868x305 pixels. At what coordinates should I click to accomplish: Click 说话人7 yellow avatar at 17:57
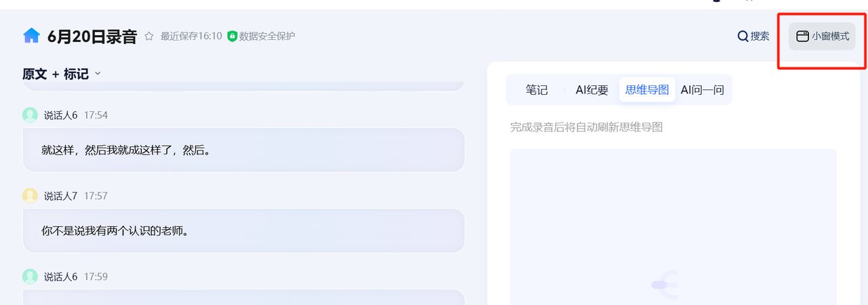click(30, 196)
